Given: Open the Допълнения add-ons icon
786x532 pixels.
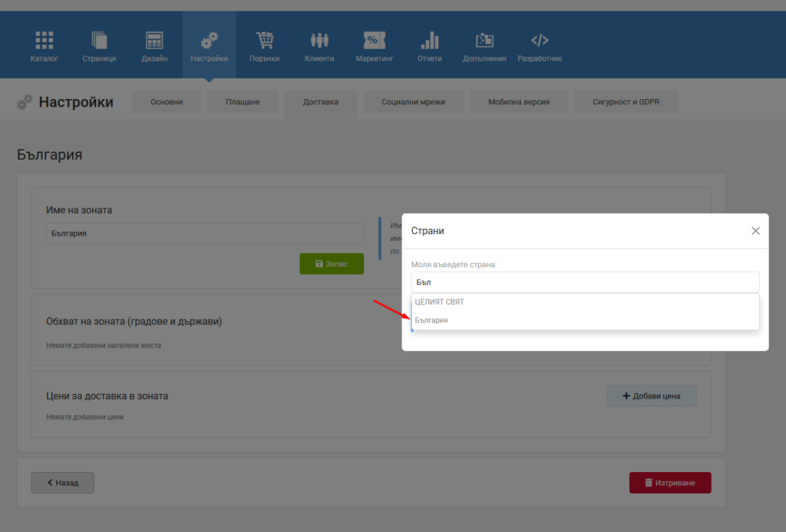Looking at the screenshot, I should 484,40.
